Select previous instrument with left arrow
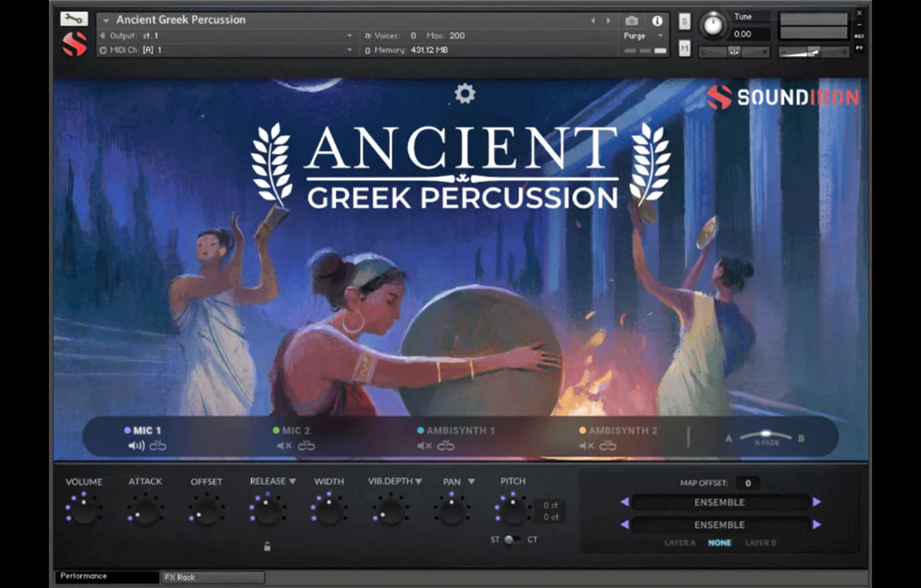Screen dimensions: 921x588 [593, 21]
